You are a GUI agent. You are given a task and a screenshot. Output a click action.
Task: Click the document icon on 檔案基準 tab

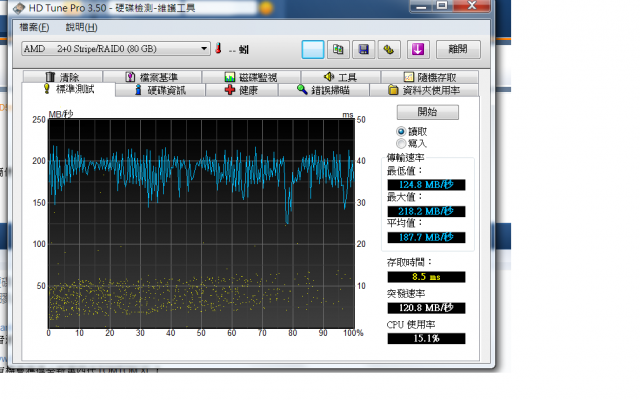pyautogui.click(x=130, y=77)
